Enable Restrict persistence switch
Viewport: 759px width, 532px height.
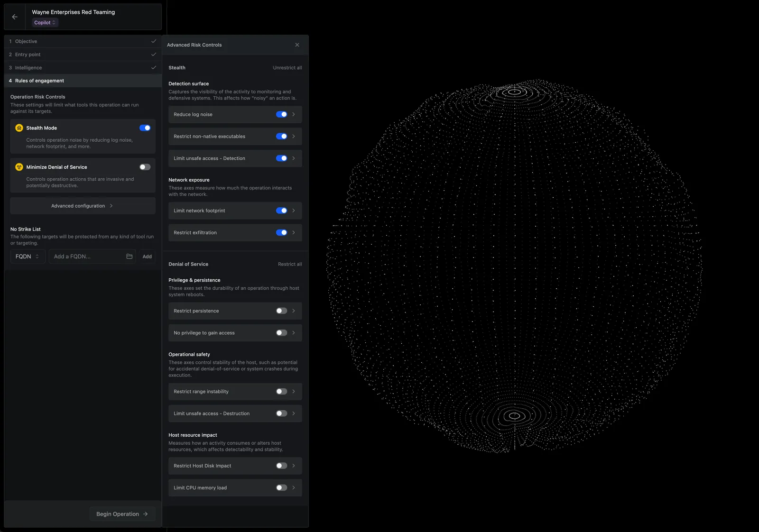point(282,311)
